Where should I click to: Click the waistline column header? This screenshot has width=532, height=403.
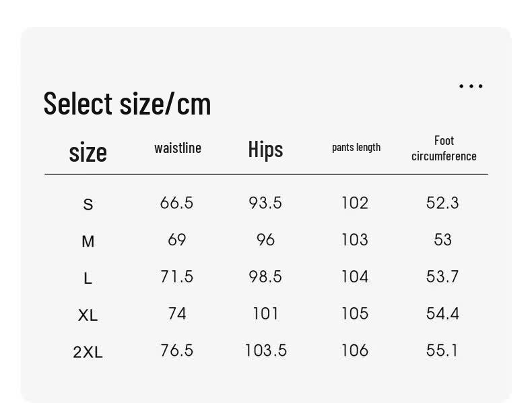[178, 148]
